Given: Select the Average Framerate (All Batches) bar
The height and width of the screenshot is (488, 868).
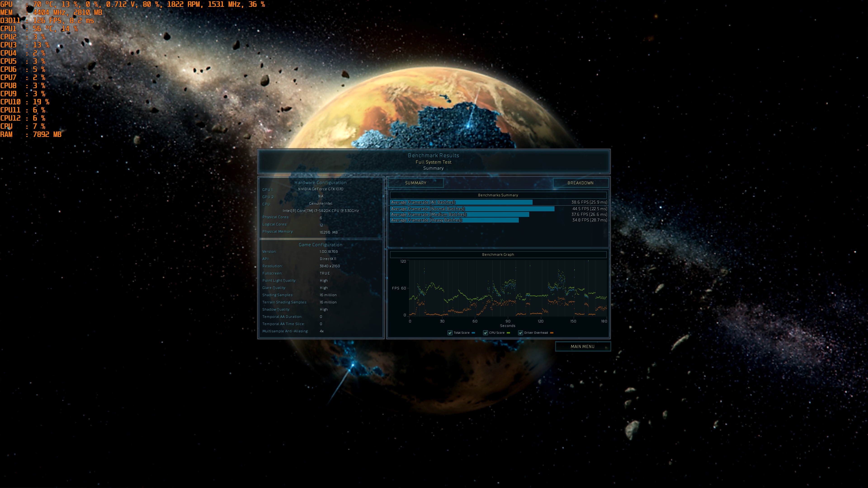Looking at the screenshot, I should (461, 202).
